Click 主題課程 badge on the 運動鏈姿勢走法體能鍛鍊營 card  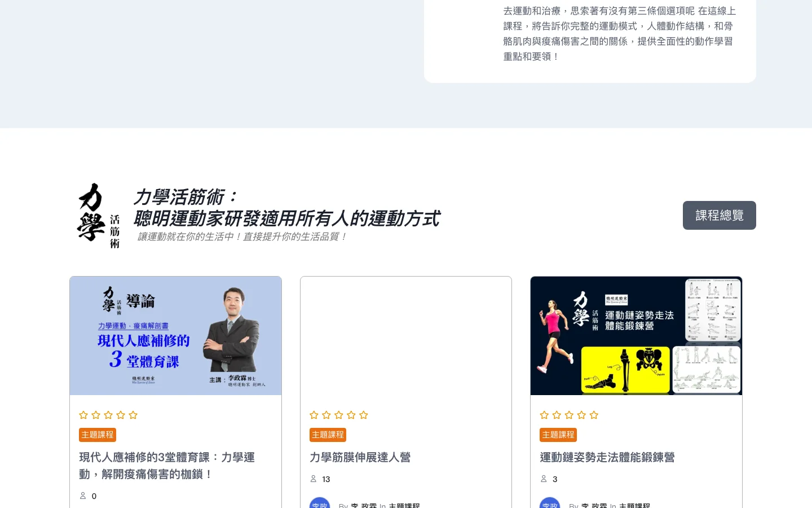(558, 435)
